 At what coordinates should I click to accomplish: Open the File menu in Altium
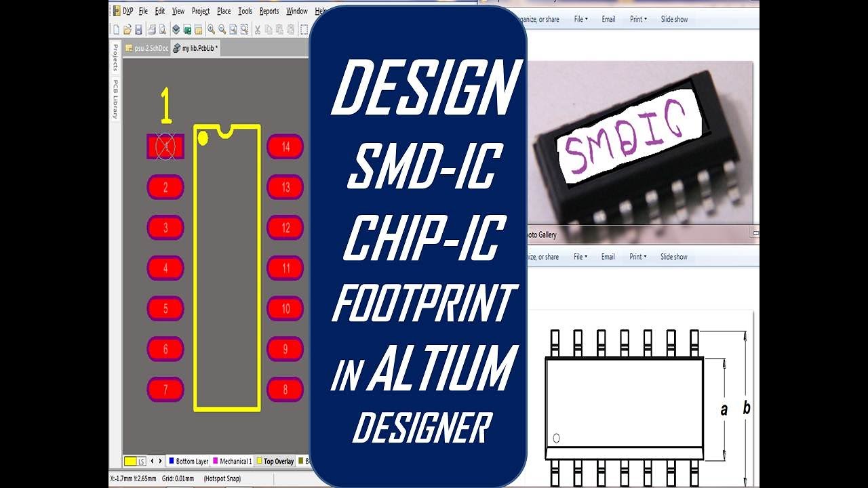143,11
